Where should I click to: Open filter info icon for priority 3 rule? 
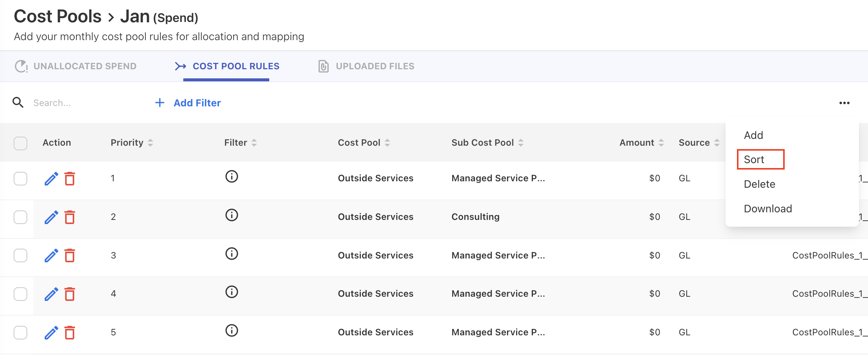(x=231, y=254)
